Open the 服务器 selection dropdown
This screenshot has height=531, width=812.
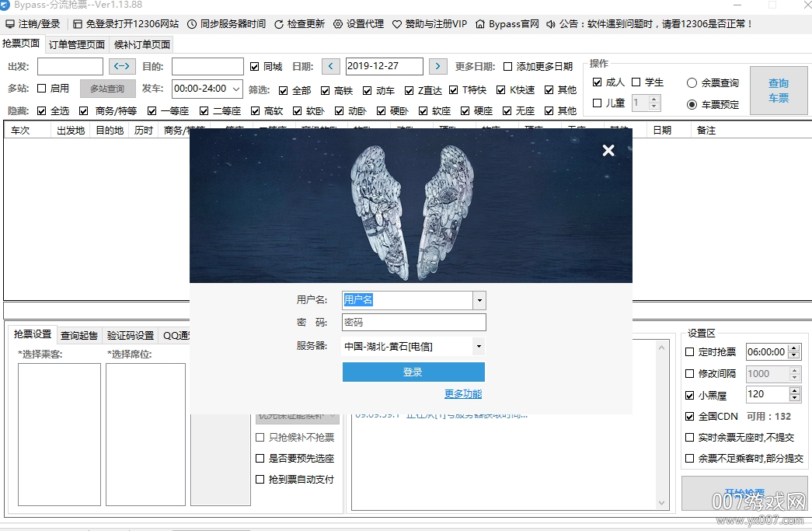tap(479, 347)
